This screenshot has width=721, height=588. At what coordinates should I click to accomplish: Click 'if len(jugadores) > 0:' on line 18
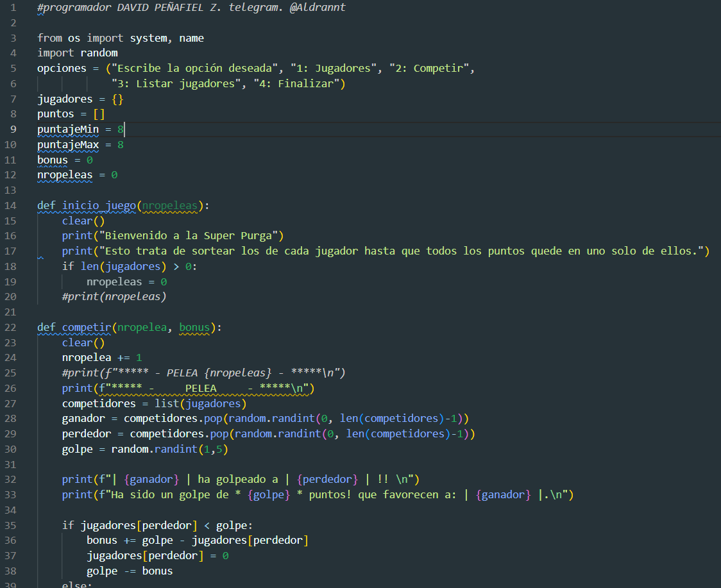[130, 267]
